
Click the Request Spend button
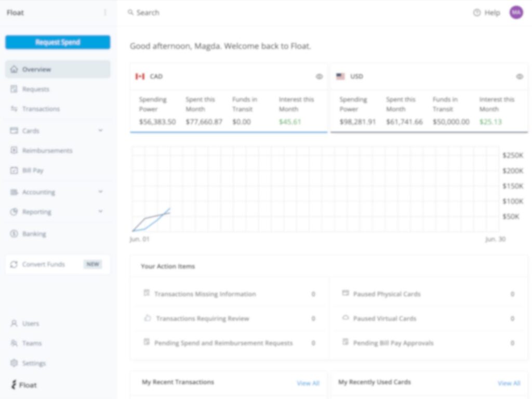coord(57,42)
